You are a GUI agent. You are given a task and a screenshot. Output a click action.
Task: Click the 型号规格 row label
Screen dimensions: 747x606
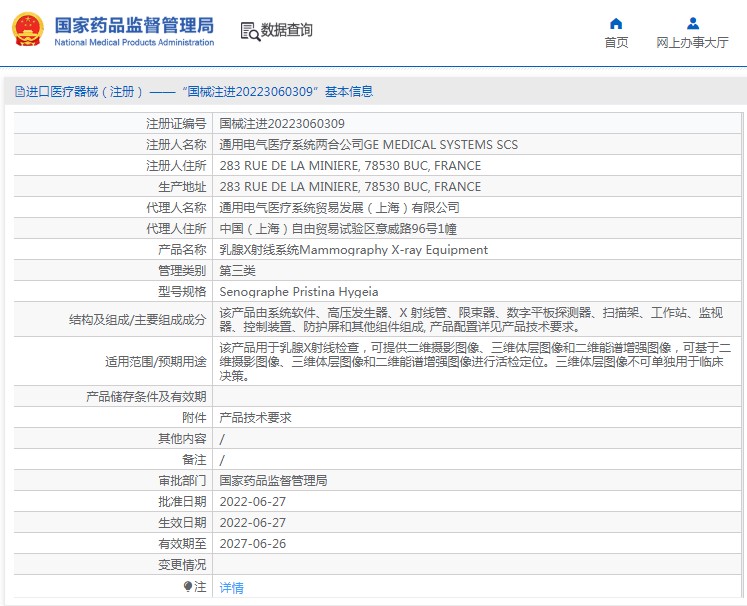(182, 292)
